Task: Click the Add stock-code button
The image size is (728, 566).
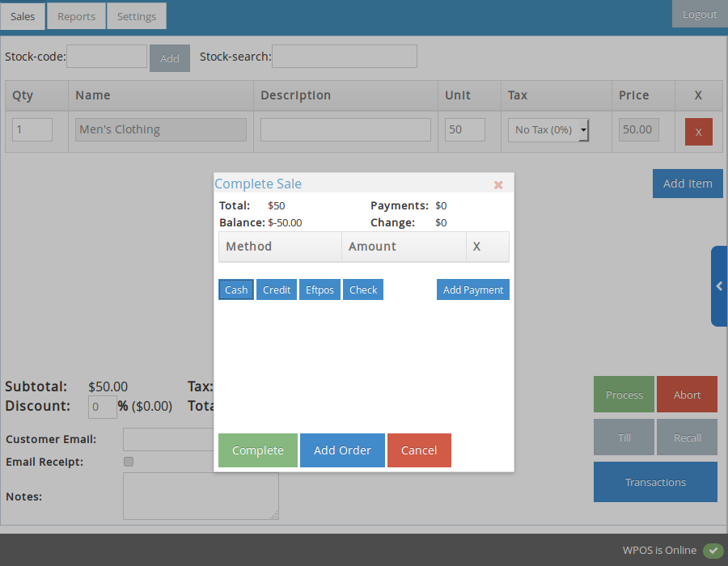Action: tap(170, 58)
